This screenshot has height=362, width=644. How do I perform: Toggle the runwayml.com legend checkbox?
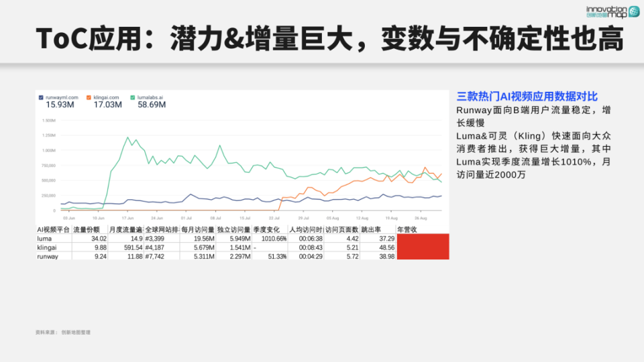pyautogui.click(x=41, y=98)
